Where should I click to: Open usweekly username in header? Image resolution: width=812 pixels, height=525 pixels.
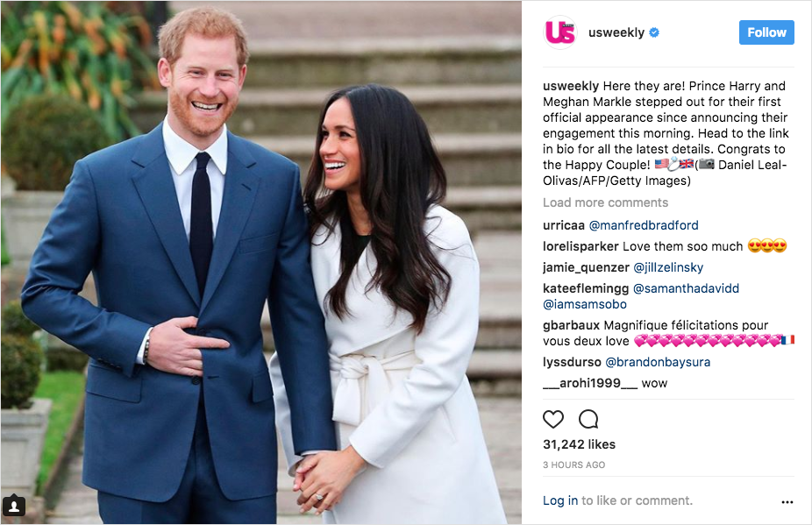[616, 32]
